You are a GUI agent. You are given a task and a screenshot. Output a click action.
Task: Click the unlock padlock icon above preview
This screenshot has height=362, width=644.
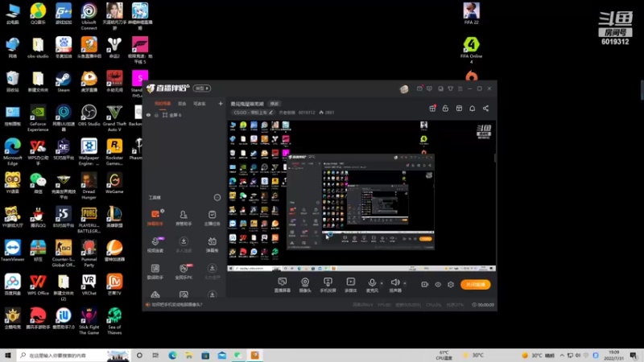pos(445,109)
